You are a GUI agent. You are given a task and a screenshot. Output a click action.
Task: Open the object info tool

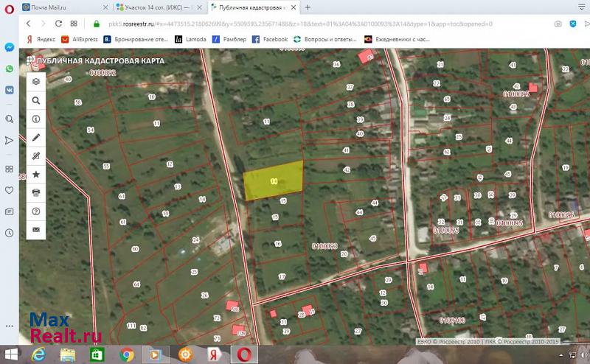tap(35, 119)
